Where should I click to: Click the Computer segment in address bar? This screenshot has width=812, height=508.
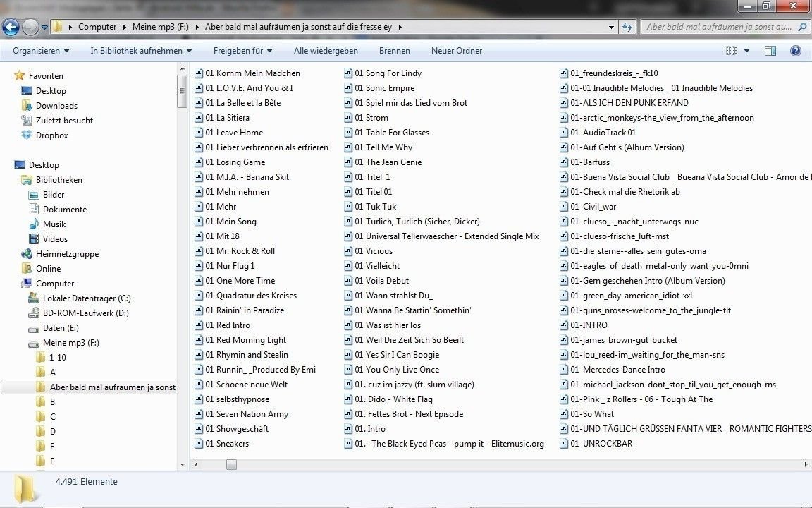click(x=97, y=27)
